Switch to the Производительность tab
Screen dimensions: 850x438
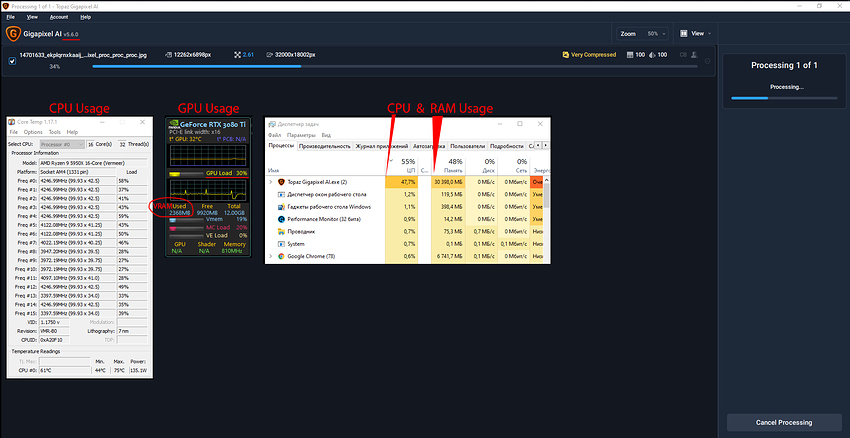pyautogui.click(x=325, y=146)
